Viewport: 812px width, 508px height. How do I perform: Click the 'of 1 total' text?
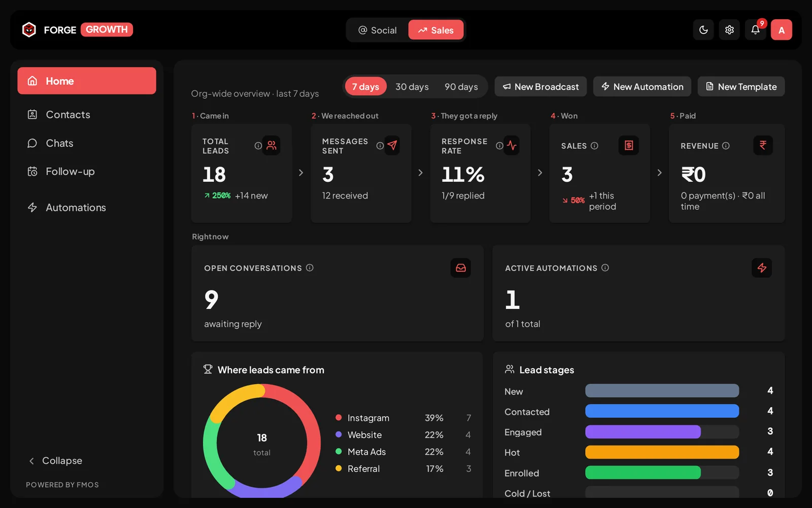[x=523, y=324]
